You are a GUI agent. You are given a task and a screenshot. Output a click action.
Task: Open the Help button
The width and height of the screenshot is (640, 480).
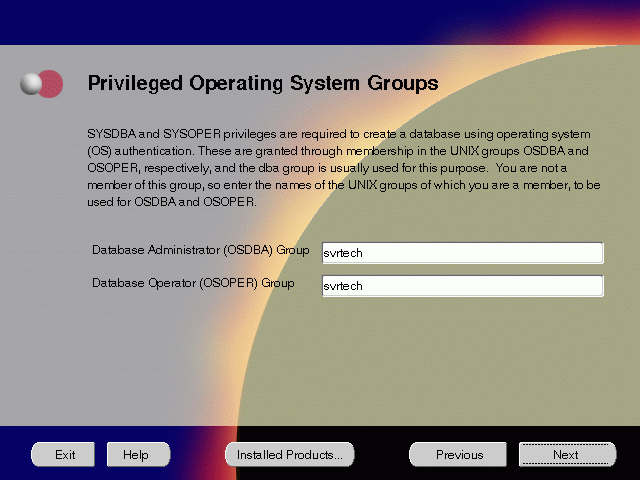(138, 454)
